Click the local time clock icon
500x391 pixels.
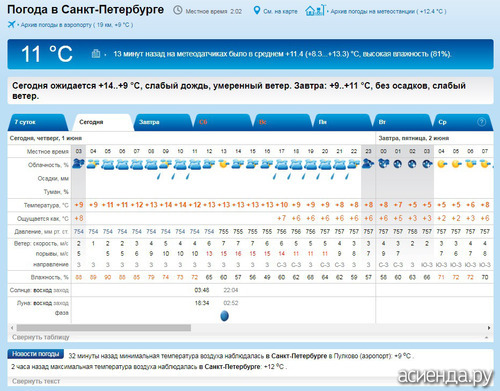(x=178, y=10)
